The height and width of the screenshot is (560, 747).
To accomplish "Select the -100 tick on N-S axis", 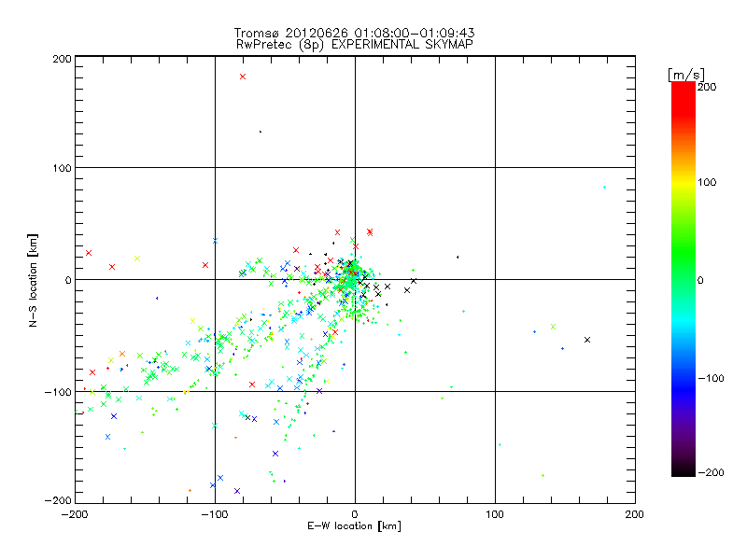I will pos(58,392).
